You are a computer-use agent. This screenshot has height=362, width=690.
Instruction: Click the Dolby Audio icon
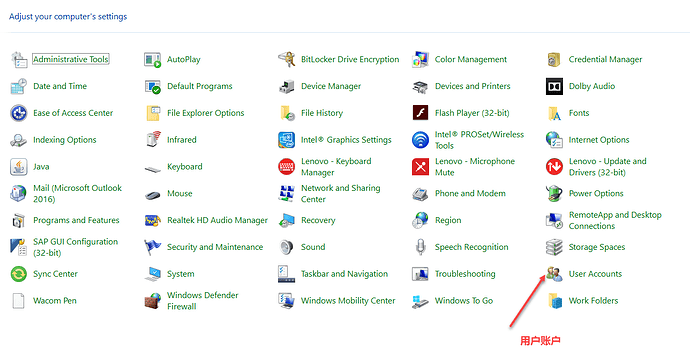(x=554, y=86)
